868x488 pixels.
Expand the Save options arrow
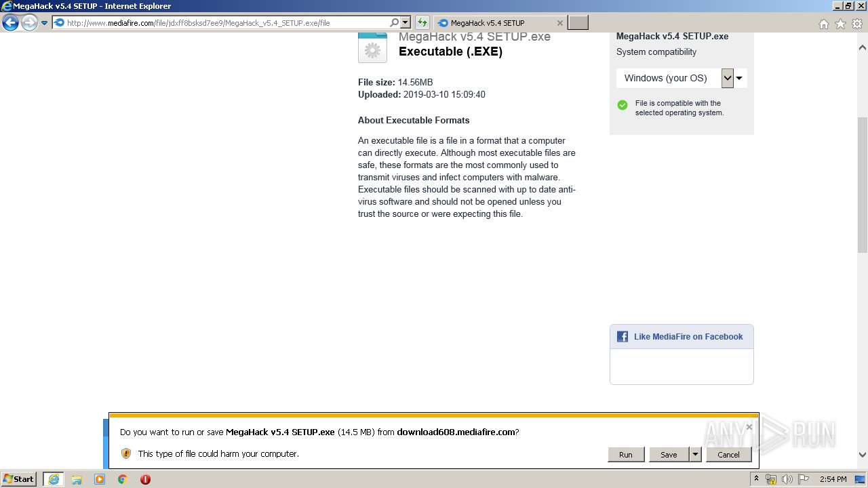pyautogui.click(x=695, y=455)
